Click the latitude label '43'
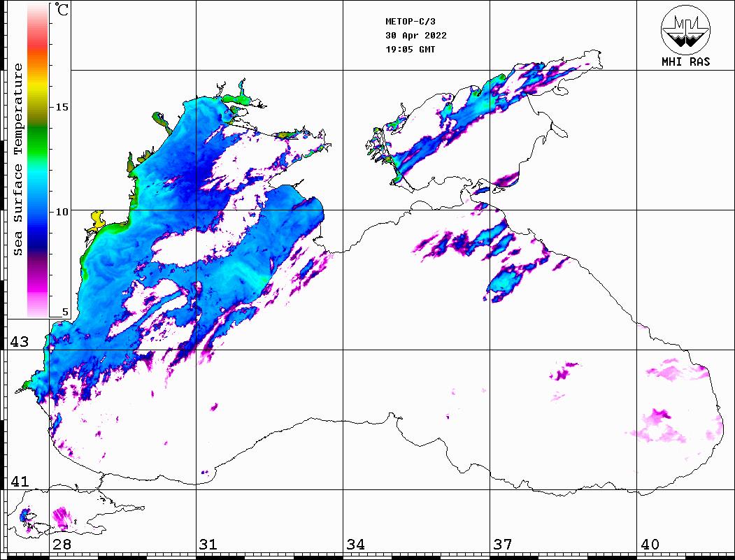This screenshot has width=735, height=560. coord(20,342)
